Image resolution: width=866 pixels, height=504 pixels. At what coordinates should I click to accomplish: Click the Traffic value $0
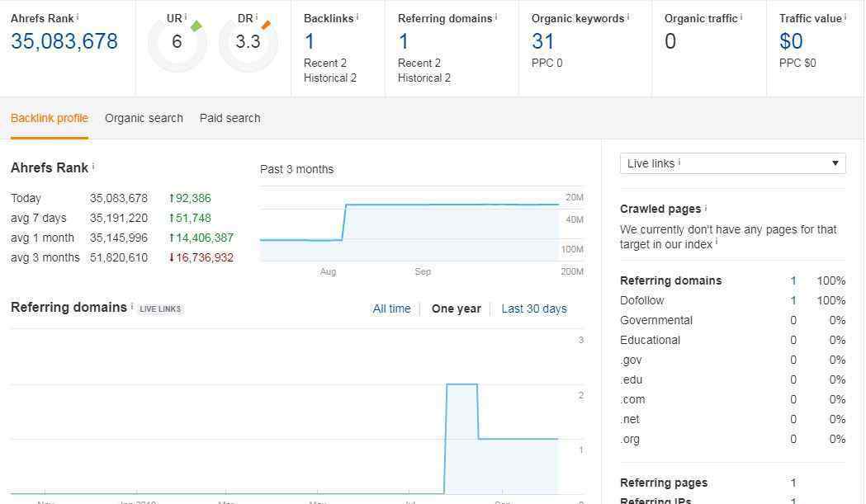791,41
